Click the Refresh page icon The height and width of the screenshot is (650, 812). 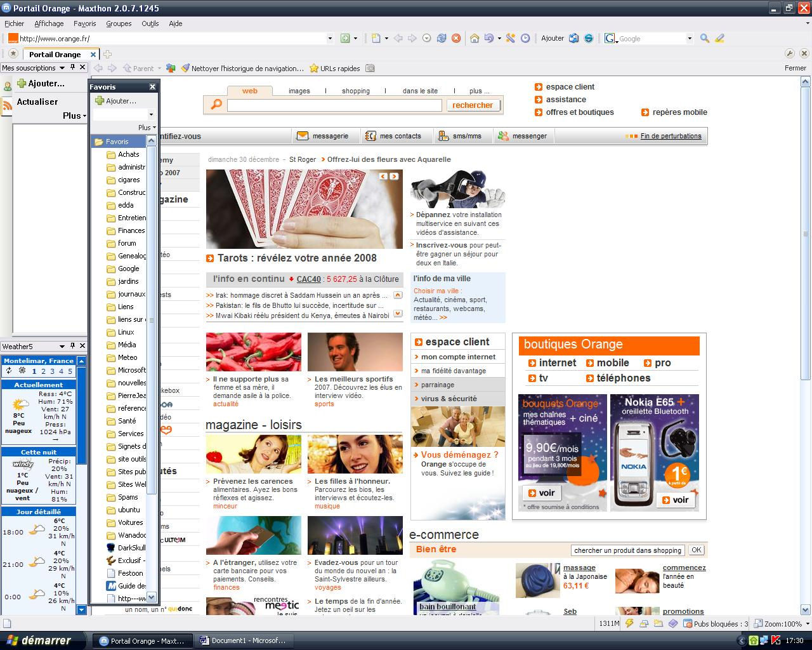[442, 38]
